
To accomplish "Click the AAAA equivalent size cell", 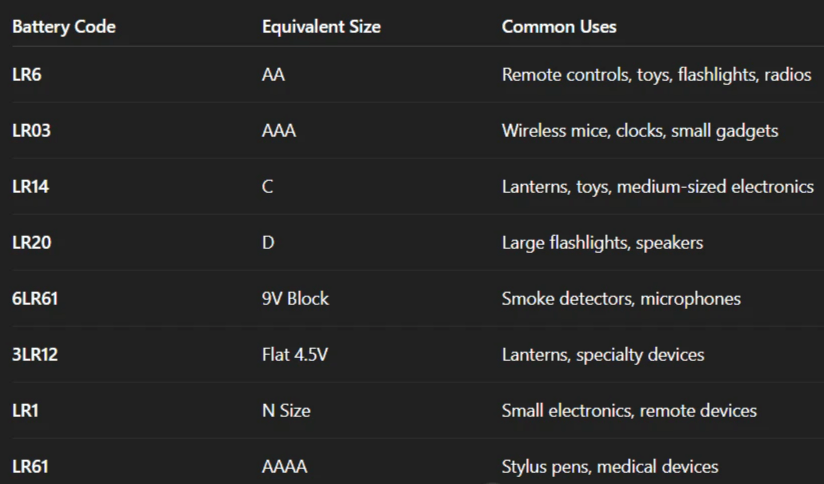I will (x=284, y=467).
